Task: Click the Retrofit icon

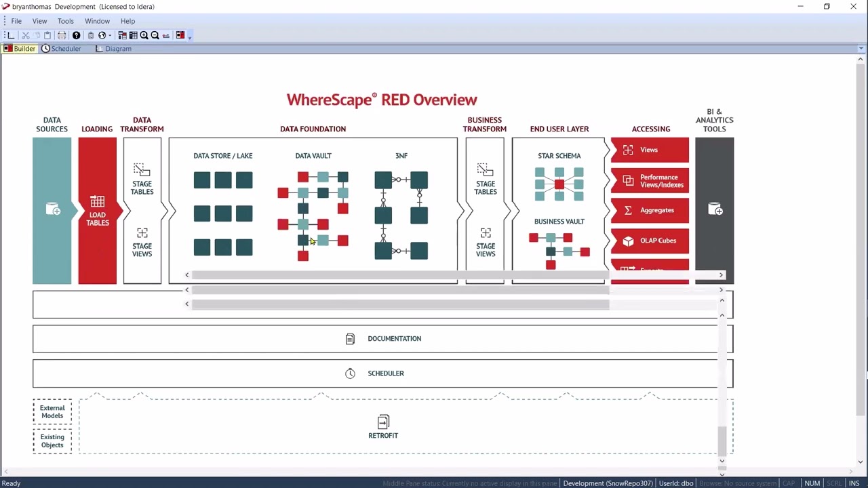Action: (383, 422)
